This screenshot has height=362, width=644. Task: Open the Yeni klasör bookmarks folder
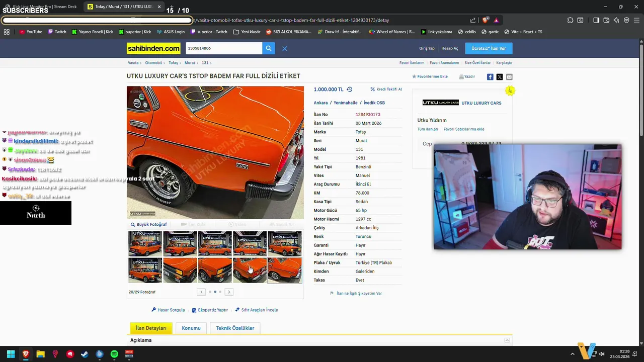click(247, 32)
